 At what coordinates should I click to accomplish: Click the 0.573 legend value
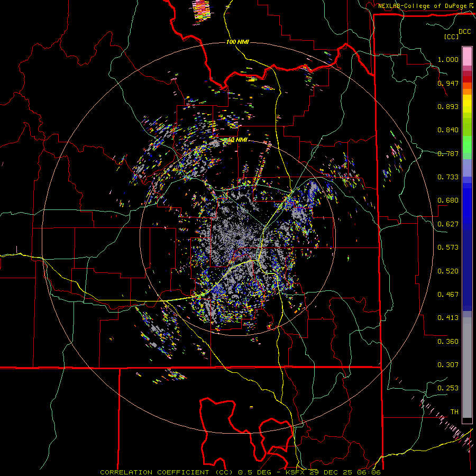point(448,248)
